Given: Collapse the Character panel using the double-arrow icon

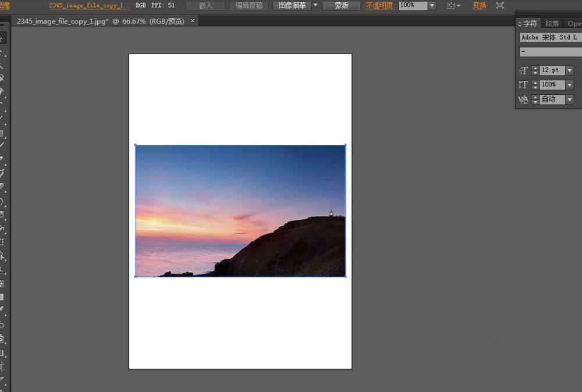Looking at the screenshot, I should pos(520,24).
